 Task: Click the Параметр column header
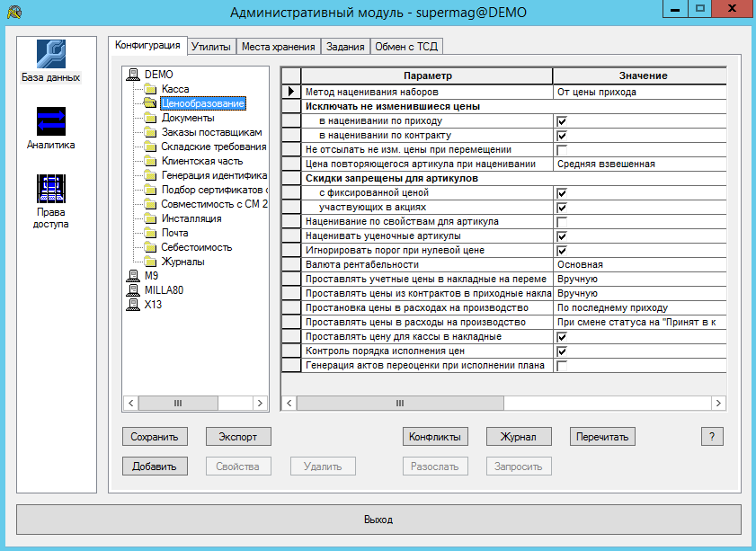(x=427, y=76)
